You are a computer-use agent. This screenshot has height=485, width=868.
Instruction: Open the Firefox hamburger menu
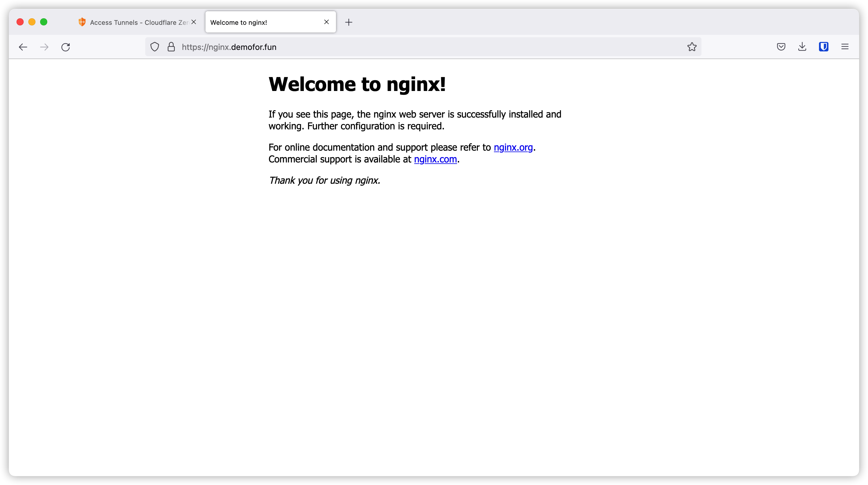(845, 47)
